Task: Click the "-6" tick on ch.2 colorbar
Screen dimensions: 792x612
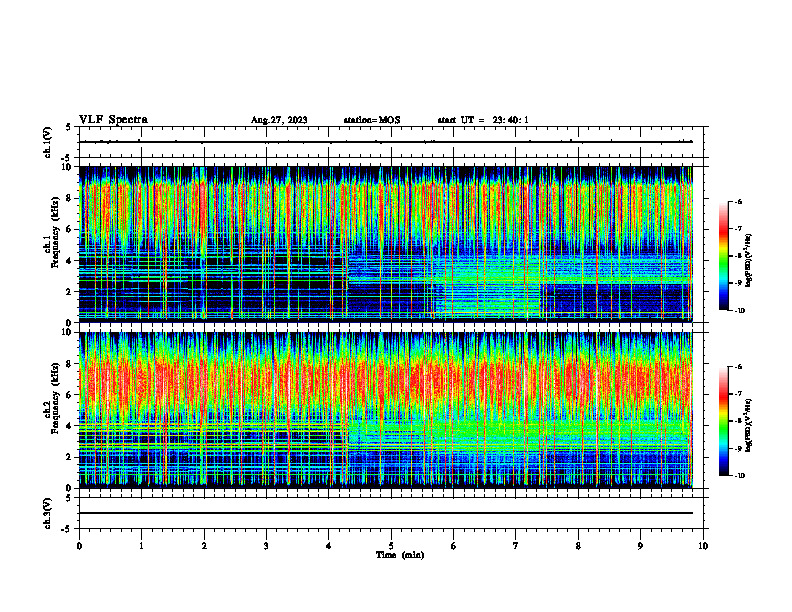Action: pyautogui.click(x=738, y=367)
